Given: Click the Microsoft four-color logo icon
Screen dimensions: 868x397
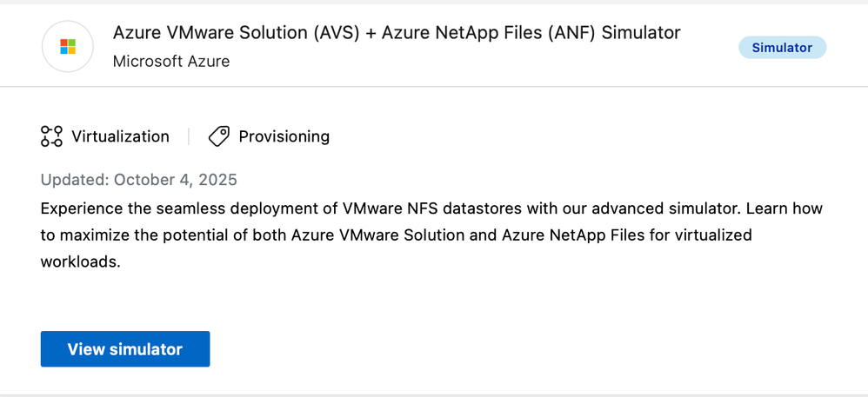Looking at the screenshot, I should pos(68,47).
